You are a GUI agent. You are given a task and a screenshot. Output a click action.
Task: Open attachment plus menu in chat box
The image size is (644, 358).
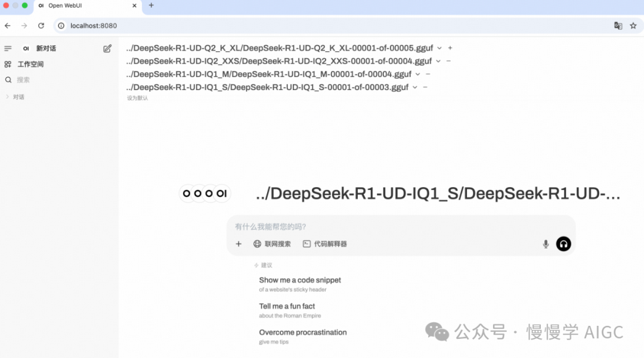pyautogui.click(x=239, y=244)
